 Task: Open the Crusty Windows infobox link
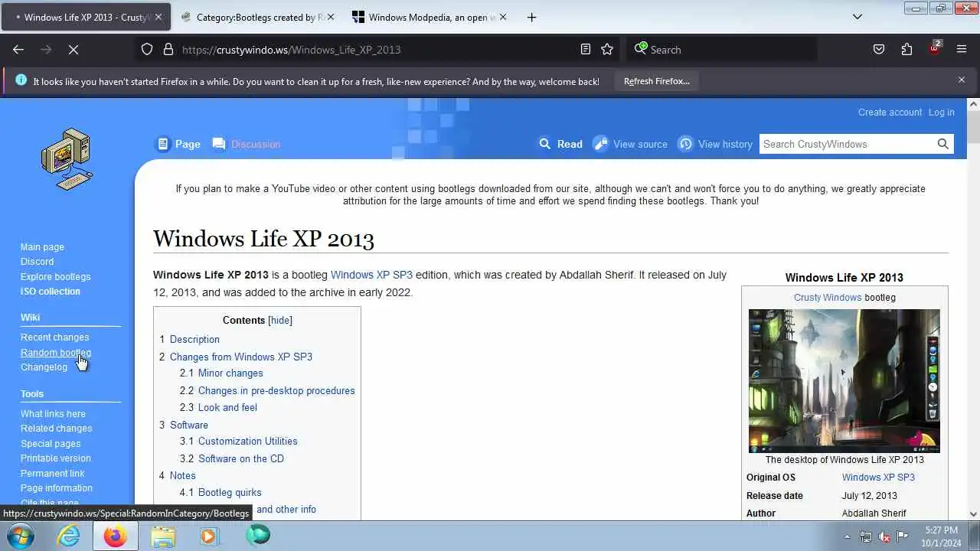tap(828, 298)
